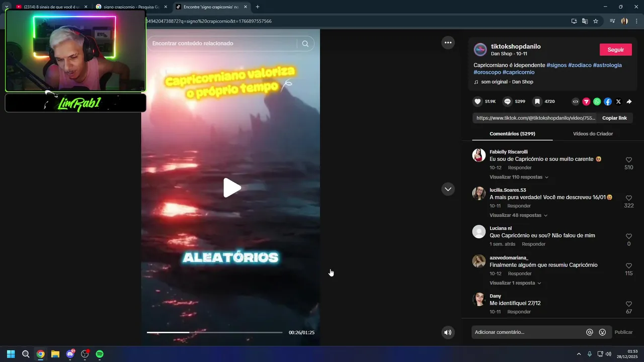Reply to Dany's comment
Viewport: 644px width, 362px height.
(x=519, y=312)
